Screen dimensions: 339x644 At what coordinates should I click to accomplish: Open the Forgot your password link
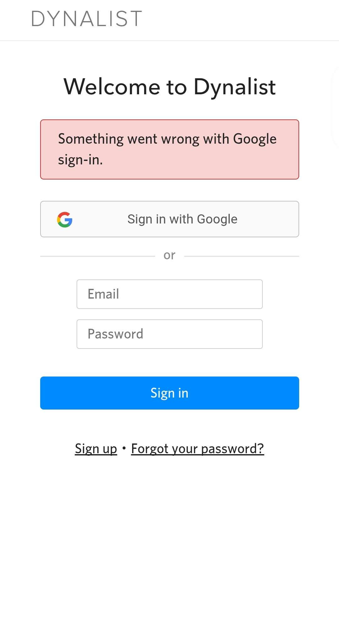pos(197,449)
